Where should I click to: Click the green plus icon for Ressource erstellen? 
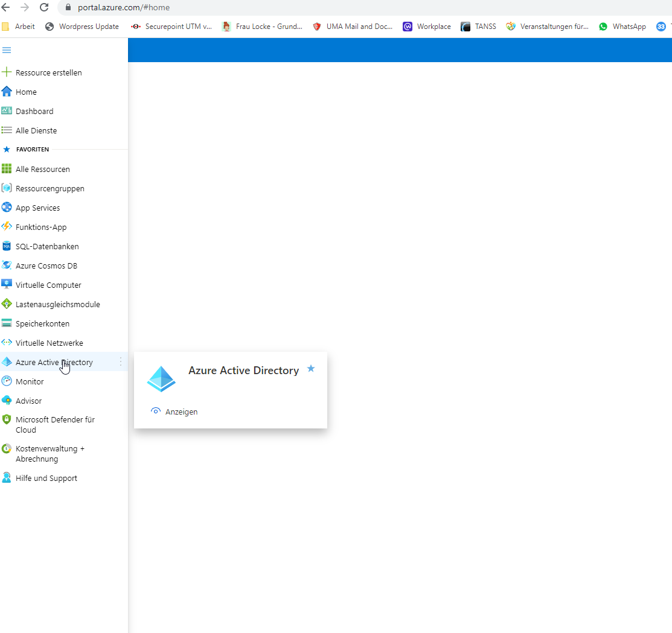7,72
